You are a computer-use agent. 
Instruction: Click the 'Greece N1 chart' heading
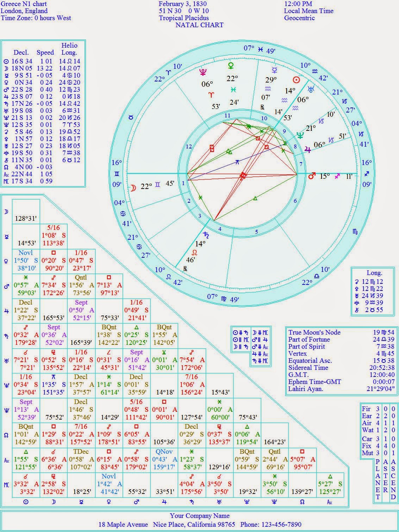tap(24, 4)
